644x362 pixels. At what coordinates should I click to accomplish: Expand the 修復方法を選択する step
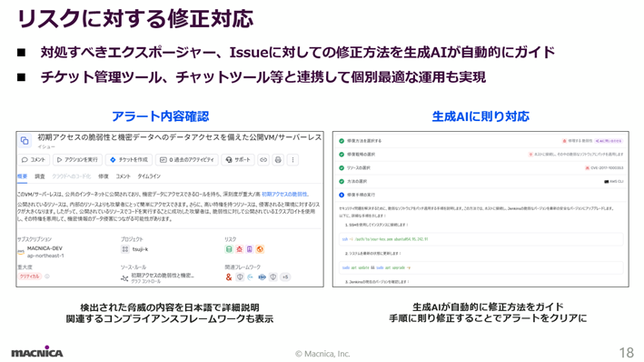[481, 141]
